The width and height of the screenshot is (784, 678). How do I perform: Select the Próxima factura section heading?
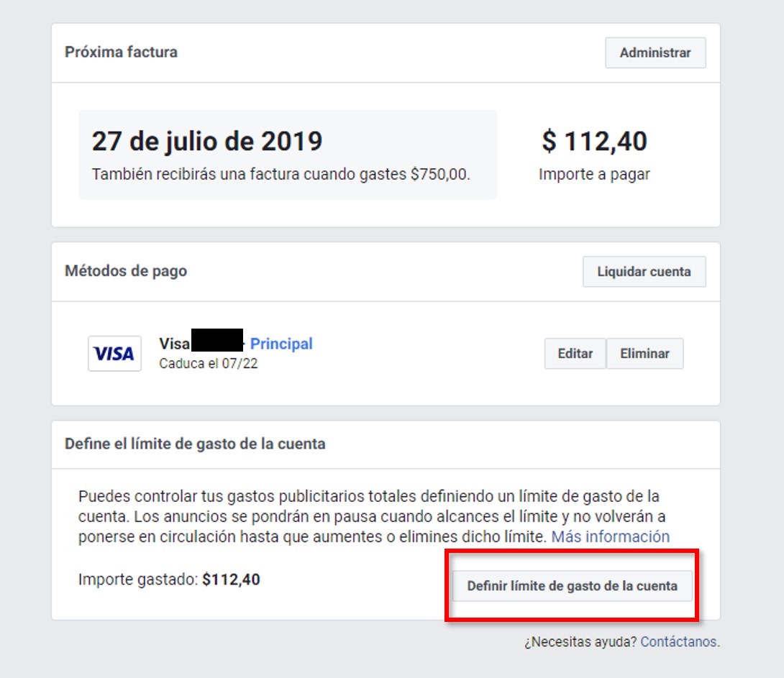(121, 52)
